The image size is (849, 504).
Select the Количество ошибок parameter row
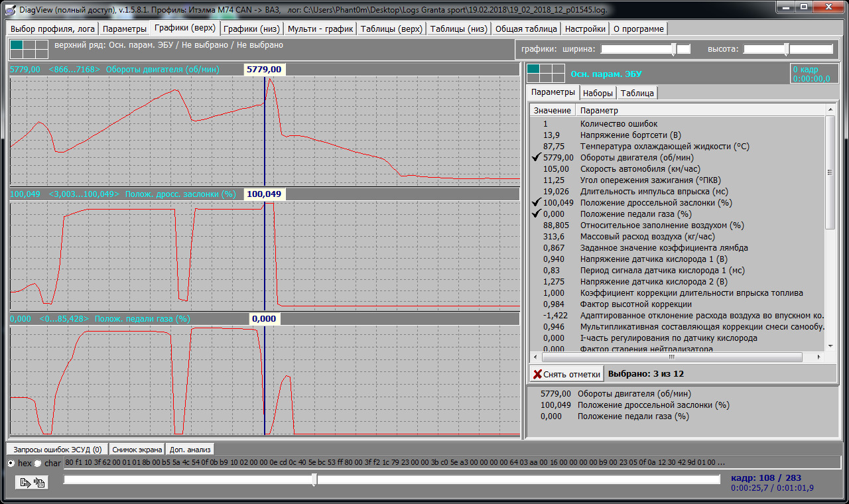pos(677,124)
